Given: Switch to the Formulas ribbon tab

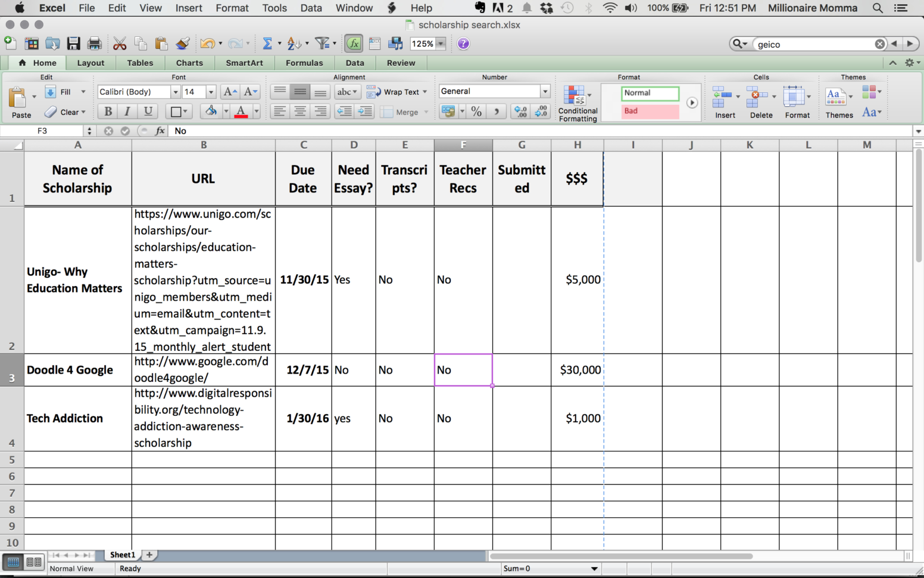Looking at the screenshot, I should tap(304, 63).
